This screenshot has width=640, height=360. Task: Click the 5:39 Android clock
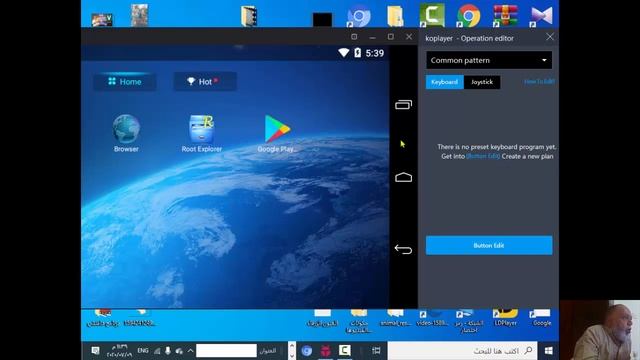tap(375, 53)
